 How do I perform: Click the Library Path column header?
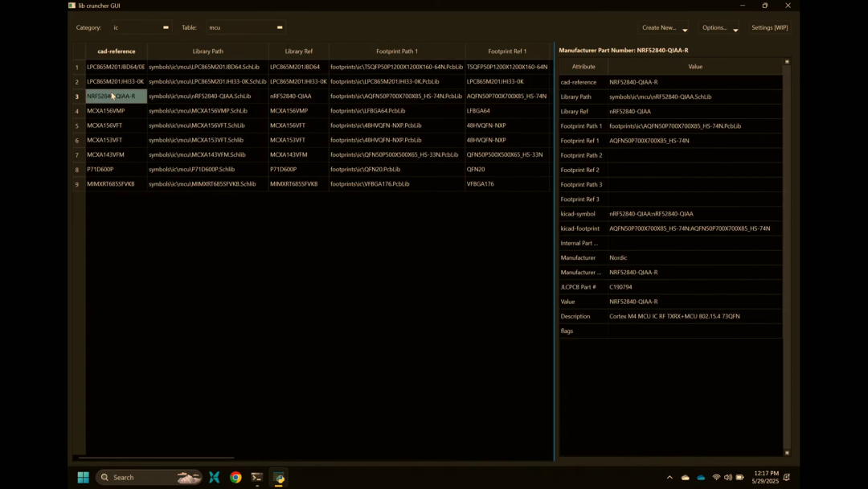pos(208,51)
